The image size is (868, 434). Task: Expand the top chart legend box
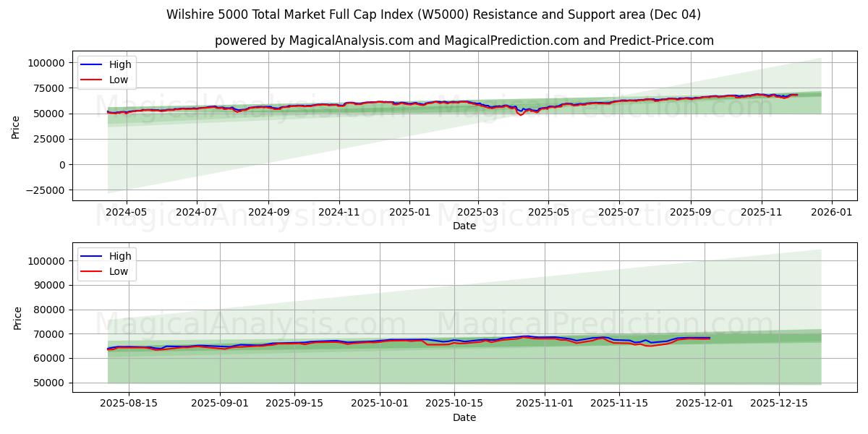click(109, 72)
